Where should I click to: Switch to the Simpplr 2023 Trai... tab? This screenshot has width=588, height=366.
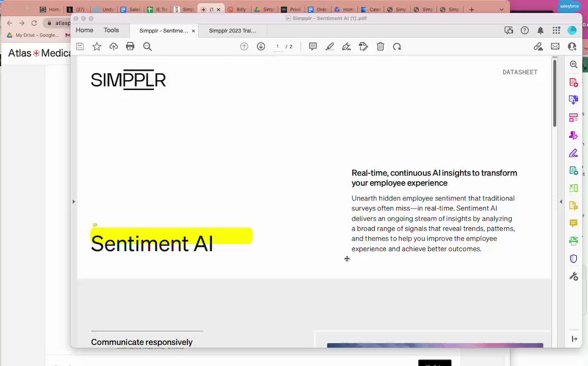[x=233, y=31]
